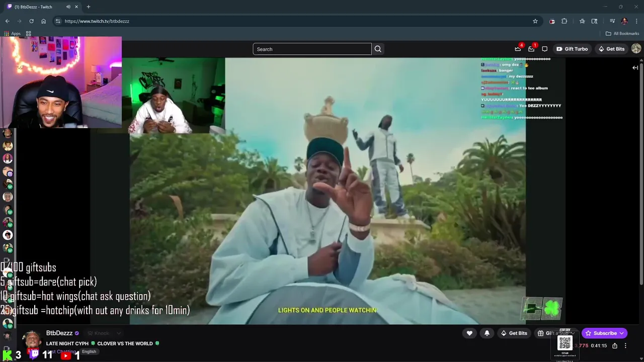Open the browser media controls icon
This screenshot has width=644, height=362.
click(x=612, y=21)
